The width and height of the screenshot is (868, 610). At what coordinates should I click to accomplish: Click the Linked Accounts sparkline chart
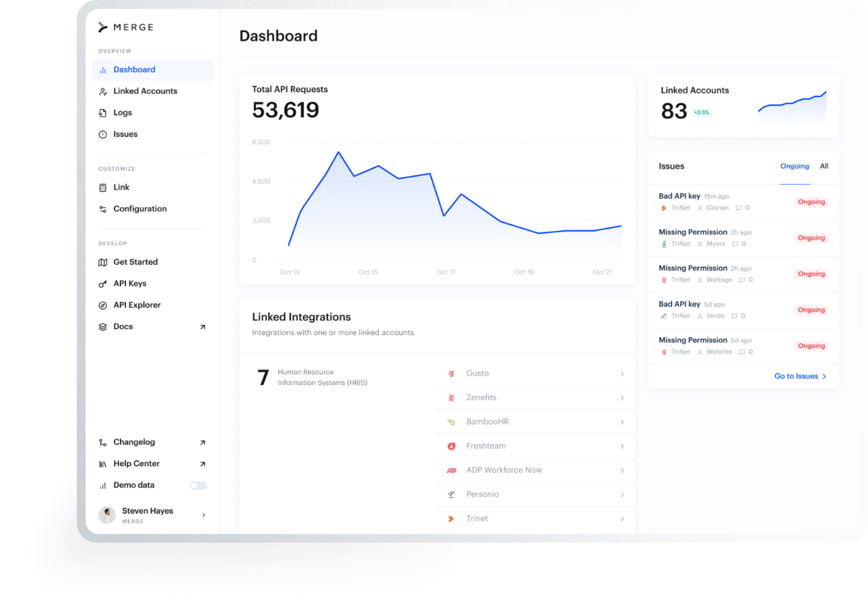pyautogui.click(x=792, y=107)
